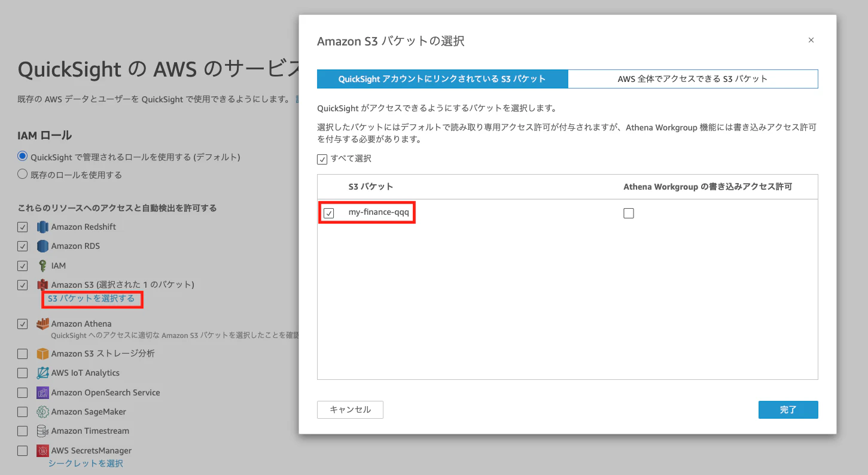Close the S3 bucket selection dialog
This screenshot has height=475, width=868.
pos(811,40)
